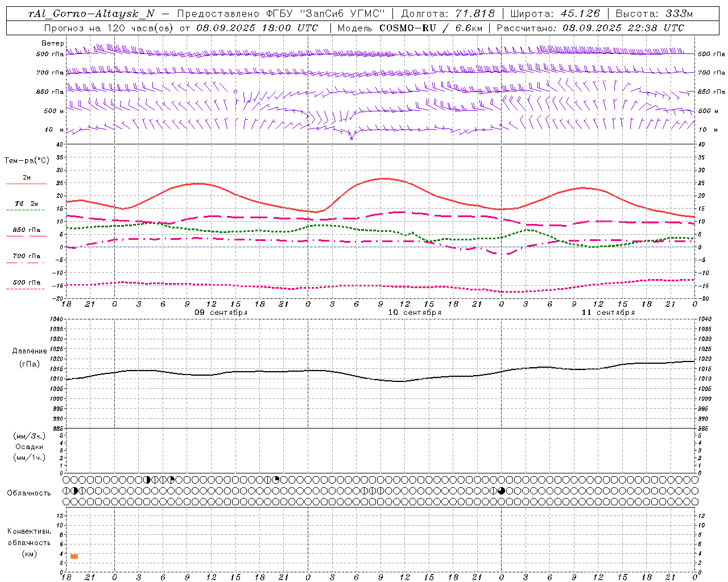Click the Td 2м legend label
Image resolution: width=728 pixels, height=582 pixels.
(x=26, y=203)
